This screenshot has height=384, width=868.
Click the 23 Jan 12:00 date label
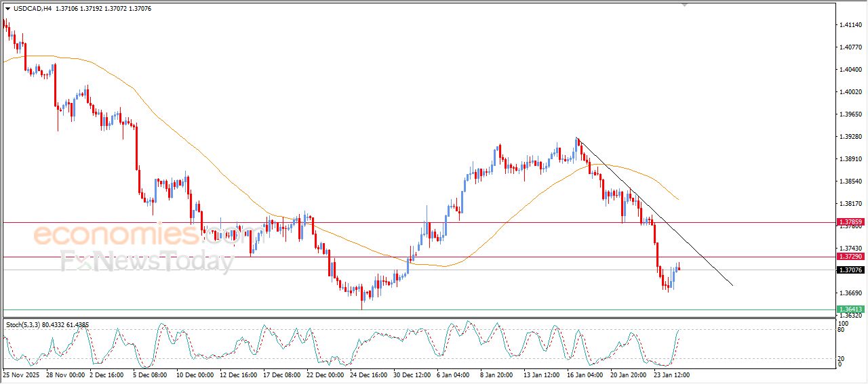tap(670, 374)
